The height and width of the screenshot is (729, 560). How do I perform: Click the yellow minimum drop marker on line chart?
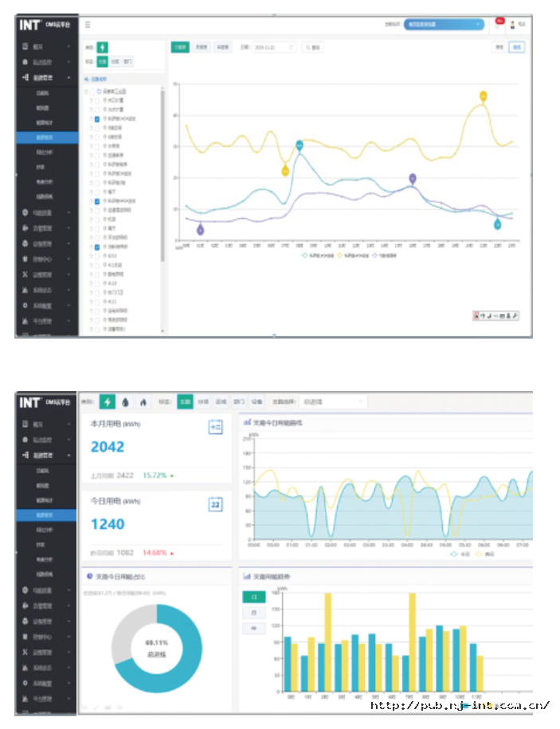pos(285,170)
